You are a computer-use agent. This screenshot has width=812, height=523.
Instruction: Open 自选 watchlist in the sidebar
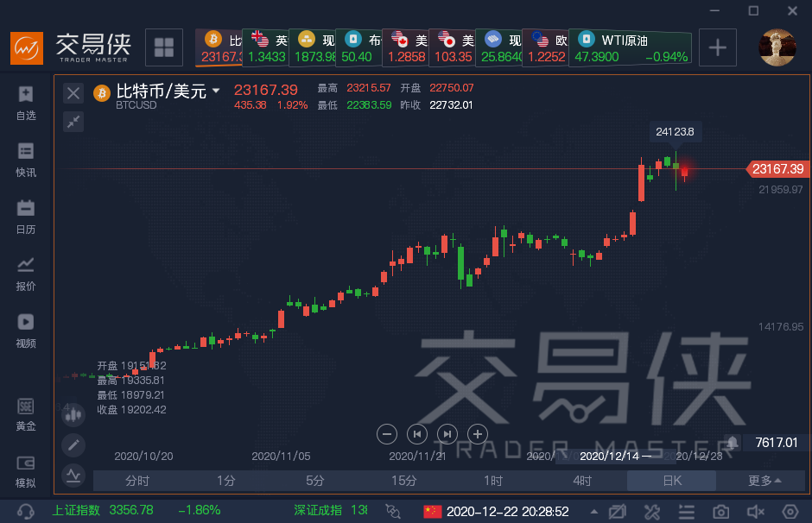[25, 104]
